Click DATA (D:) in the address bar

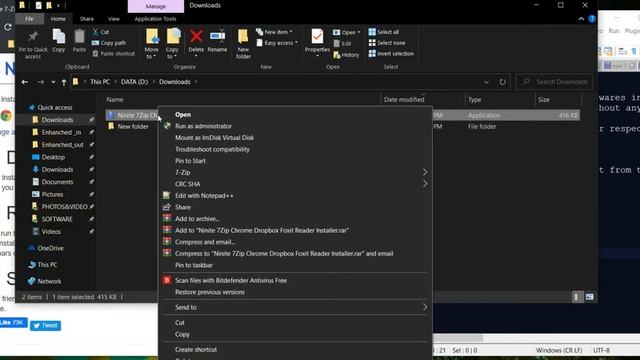tap(134, 82)
